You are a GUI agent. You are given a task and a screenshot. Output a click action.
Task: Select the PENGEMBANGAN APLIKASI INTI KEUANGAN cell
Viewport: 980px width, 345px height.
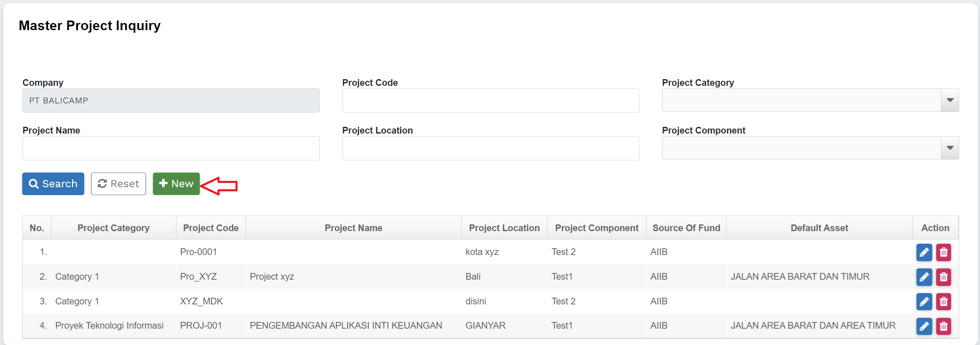[346, 326]
